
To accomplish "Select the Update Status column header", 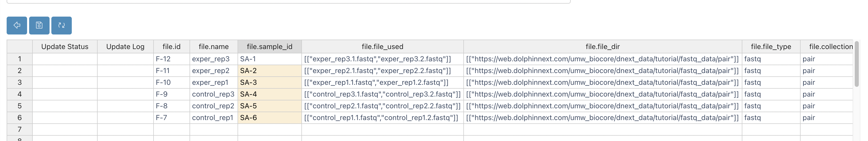I will tap(65, 46).
